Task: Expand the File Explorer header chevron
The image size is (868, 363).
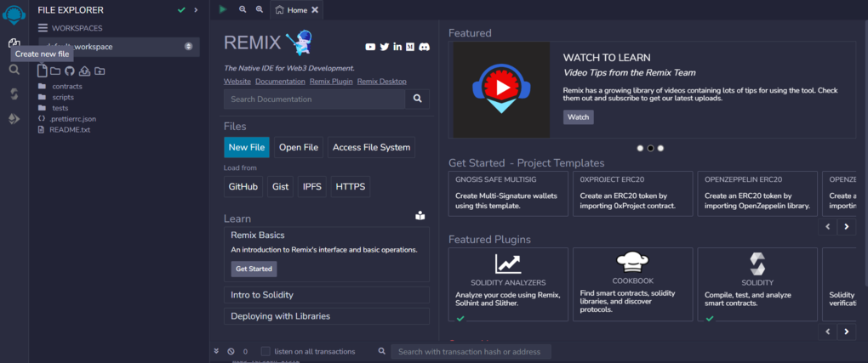Action: tap(196, 10)
